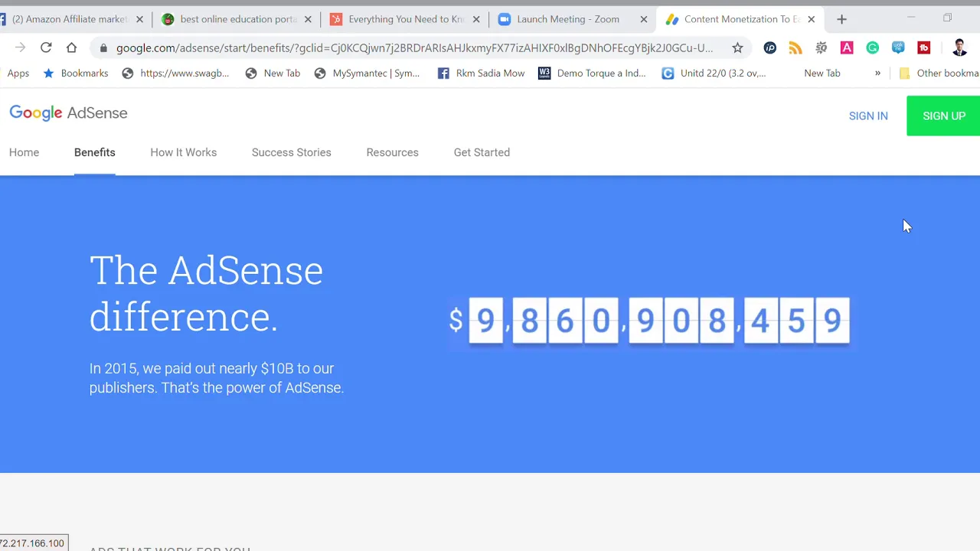Click the dollar sign in the counter

tap(456, 320)
